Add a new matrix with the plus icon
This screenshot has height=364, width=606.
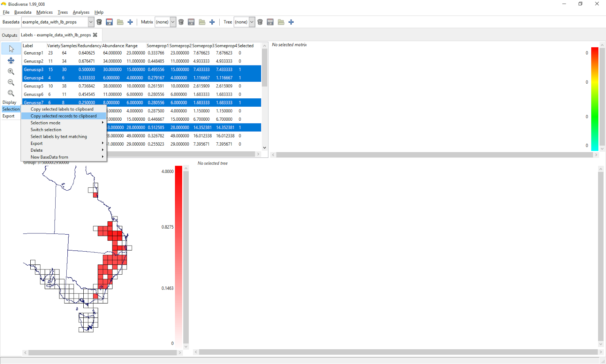(212, 22)
